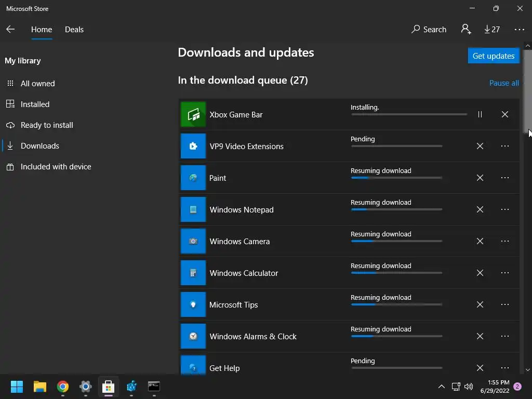Click the scrollbar up arrow
The height and width of the screenshot is (399, 532).
[528, 46]
